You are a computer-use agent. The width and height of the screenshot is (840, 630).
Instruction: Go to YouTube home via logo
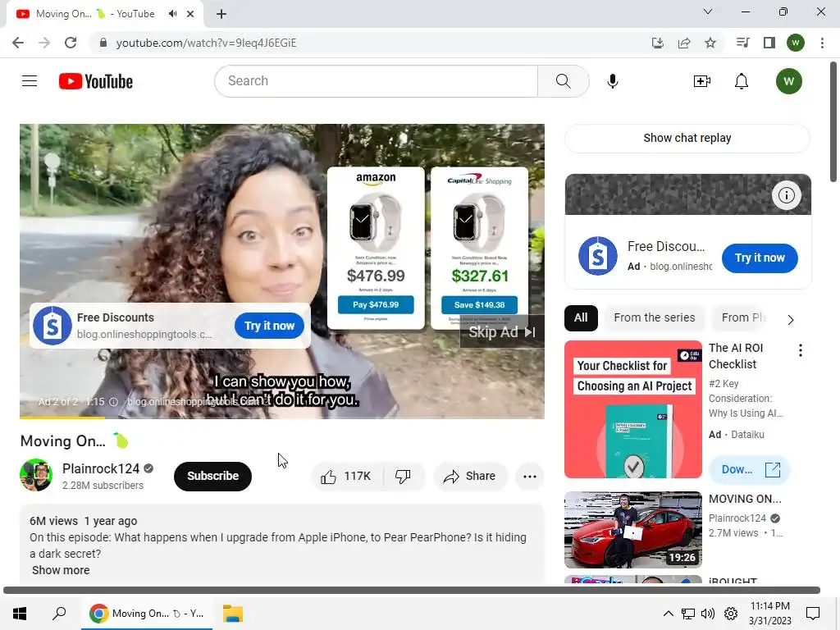pyautogui.click(x=96, y=81)
